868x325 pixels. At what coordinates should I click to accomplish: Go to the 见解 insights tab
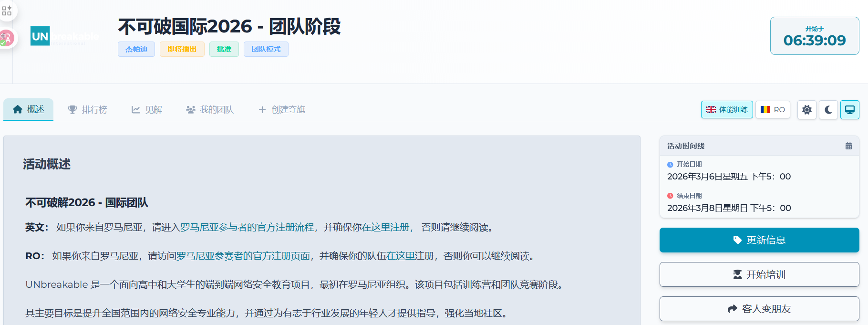[x=147, y=110]
